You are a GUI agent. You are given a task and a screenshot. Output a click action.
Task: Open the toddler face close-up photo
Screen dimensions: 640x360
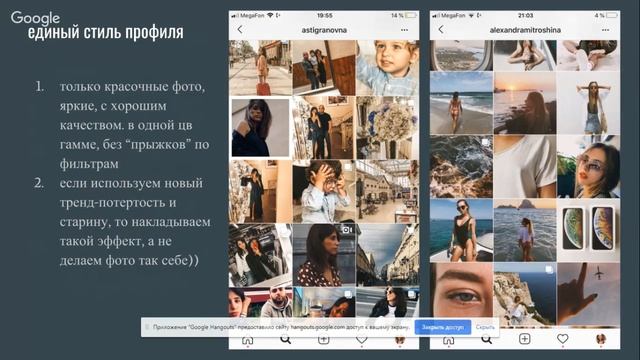point(387,68)
